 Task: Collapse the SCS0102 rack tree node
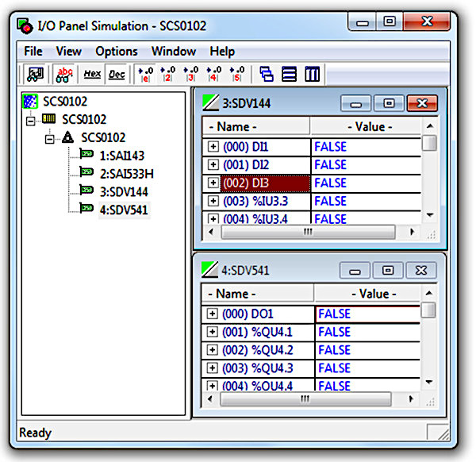30,121
